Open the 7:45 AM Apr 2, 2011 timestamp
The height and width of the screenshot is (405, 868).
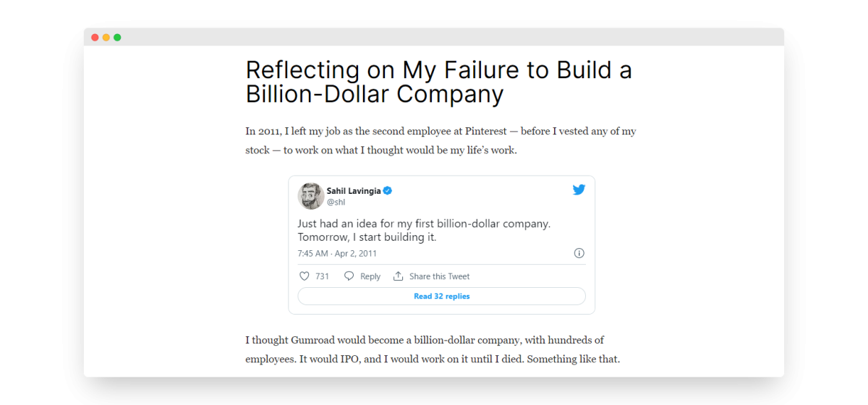pyautogui.click(x=337, y=254)
